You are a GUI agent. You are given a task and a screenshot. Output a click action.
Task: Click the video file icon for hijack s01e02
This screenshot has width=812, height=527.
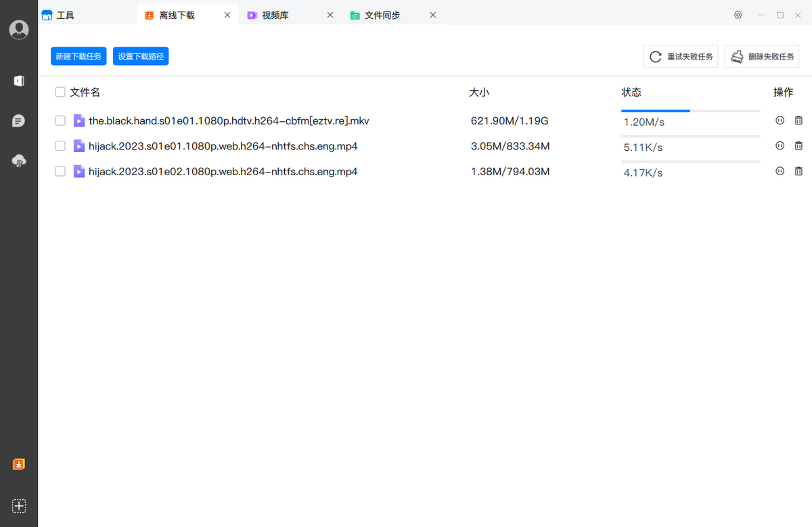79,171
